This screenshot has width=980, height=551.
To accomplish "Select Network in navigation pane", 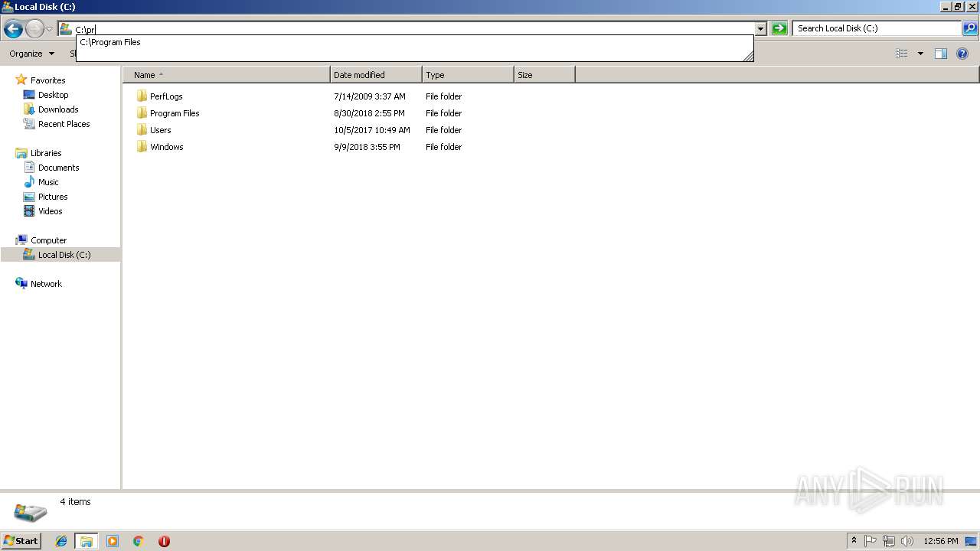I will click(x=46, y=284).
